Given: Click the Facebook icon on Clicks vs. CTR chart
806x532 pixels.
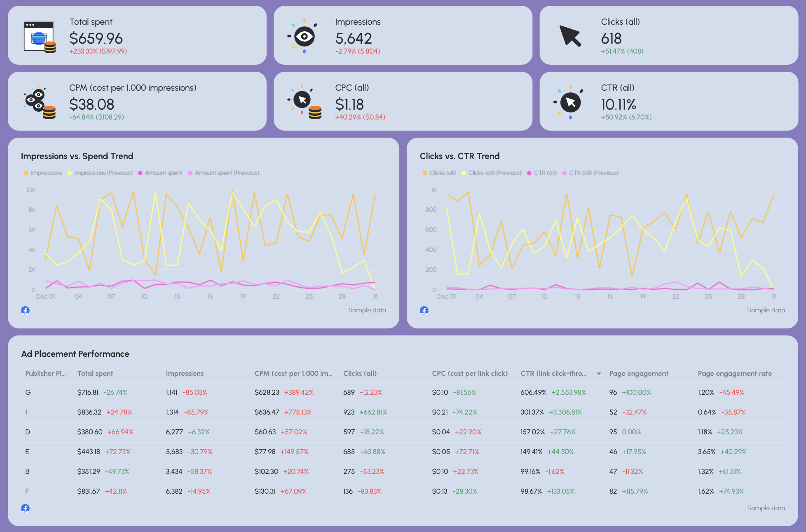Looking at the screenshot, I should click(424, 310).
